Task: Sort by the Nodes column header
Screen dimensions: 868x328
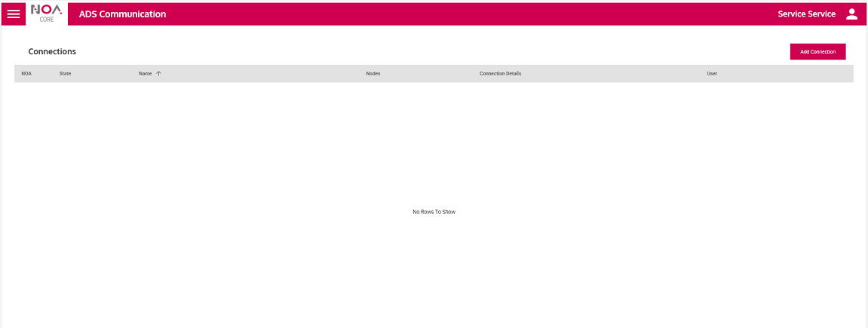Action: click(x=373, y=74)
